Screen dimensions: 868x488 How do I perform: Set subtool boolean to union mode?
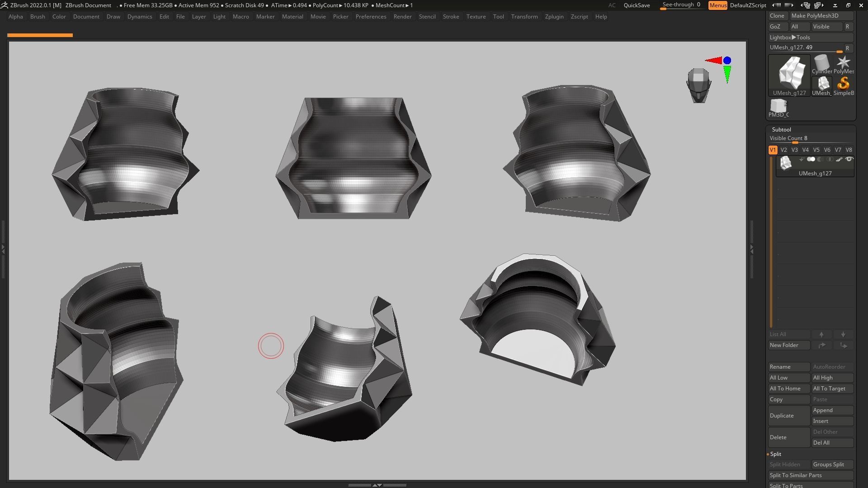[x=811, y=160]
